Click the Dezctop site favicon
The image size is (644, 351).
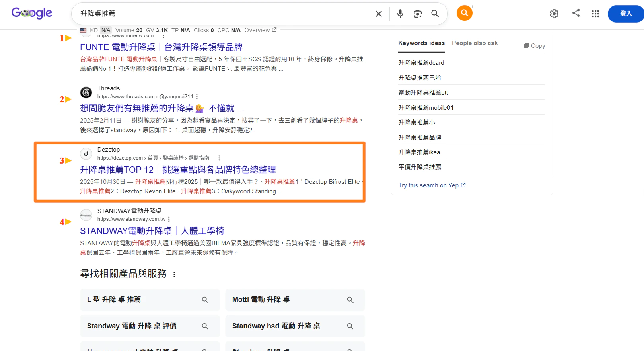point(86,154)
